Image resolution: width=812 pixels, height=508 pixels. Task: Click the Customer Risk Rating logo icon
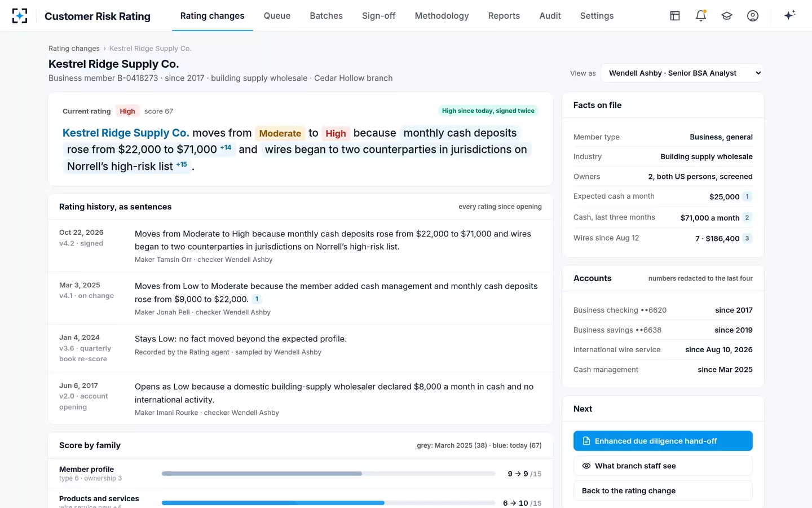coord(19,16)
